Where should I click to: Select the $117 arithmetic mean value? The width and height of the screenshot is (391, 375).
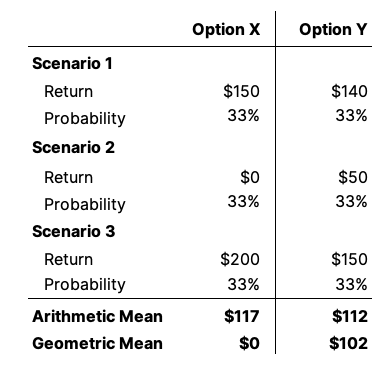tap(242, 316)
